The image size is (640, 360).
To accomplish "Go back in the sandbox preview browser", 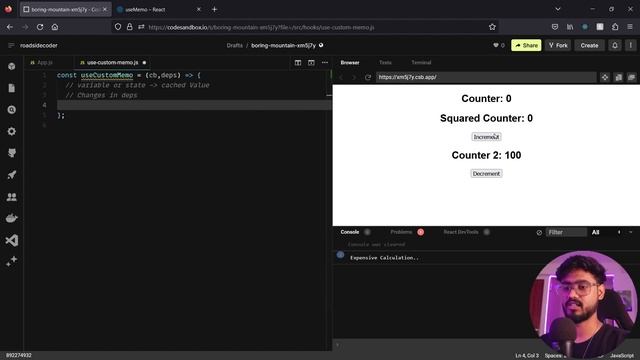I will [x=341, y=77].
